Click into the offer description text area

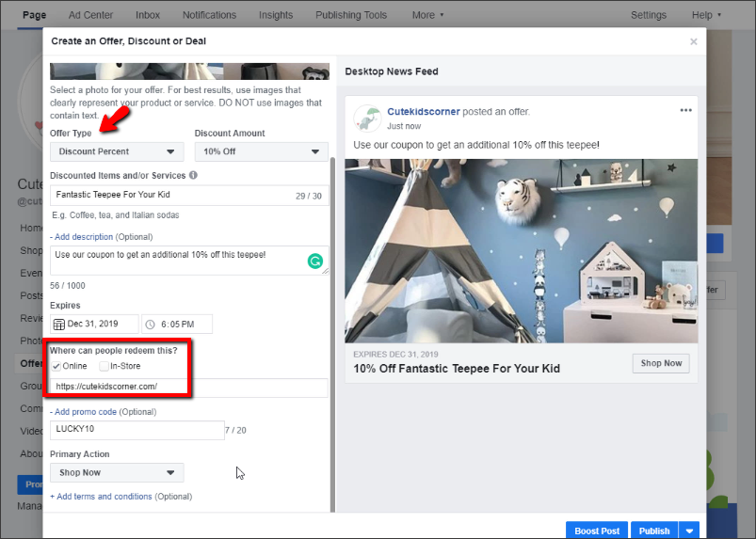click(x=189, y=261)
